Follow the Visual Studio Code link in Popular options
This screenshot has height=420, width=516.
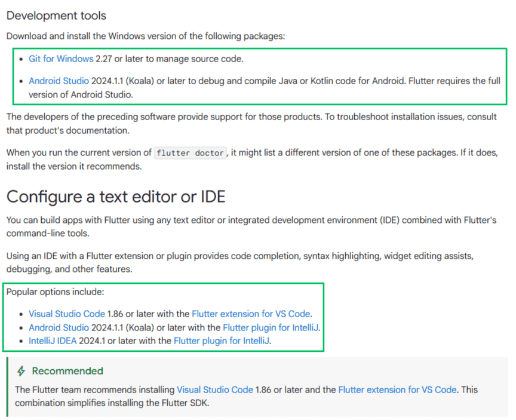coord(67,314)
